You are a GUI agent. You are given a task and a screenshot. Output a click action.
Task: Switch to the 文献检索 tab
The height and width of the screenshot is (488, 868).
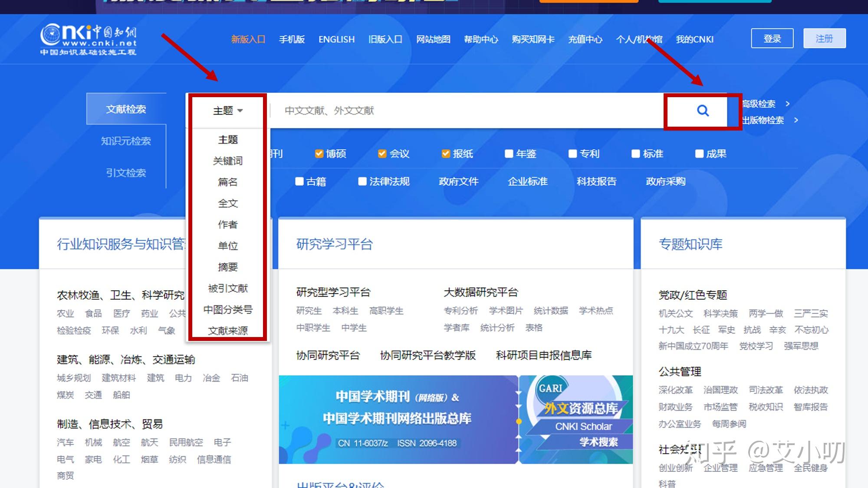[x=126, y=109]
